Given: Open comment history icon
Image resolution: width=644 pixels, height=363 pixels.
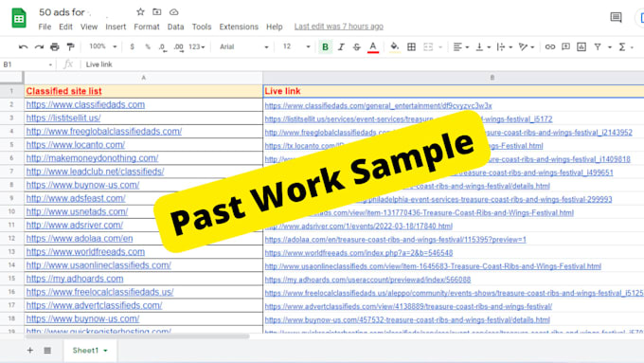Looking at the screenshot, I should (616, 17).
